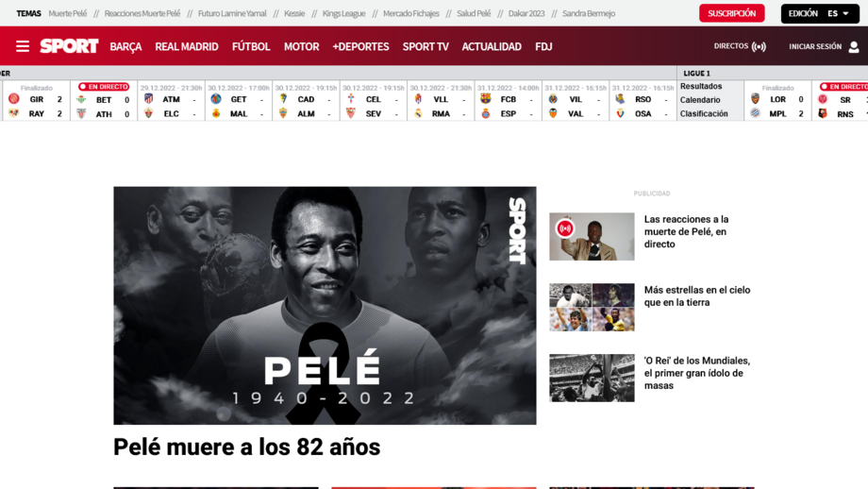
Task: Click the Athletic team crest beside ATH
Action: click(x=81, y=114)
